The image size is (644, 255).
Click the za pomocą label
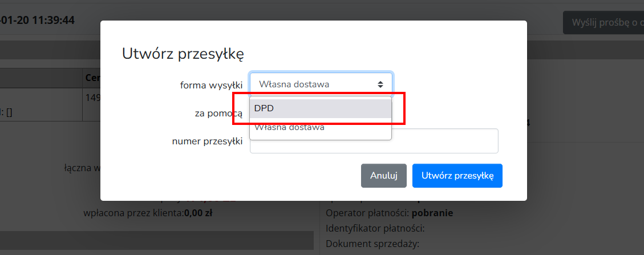coord(218,113)
